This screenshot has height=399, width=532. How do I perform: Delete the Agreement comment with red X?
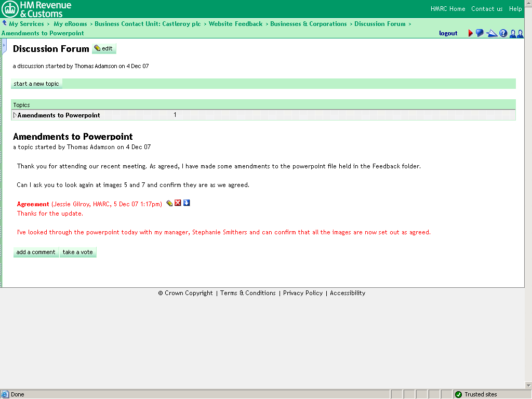click(178, 203)
